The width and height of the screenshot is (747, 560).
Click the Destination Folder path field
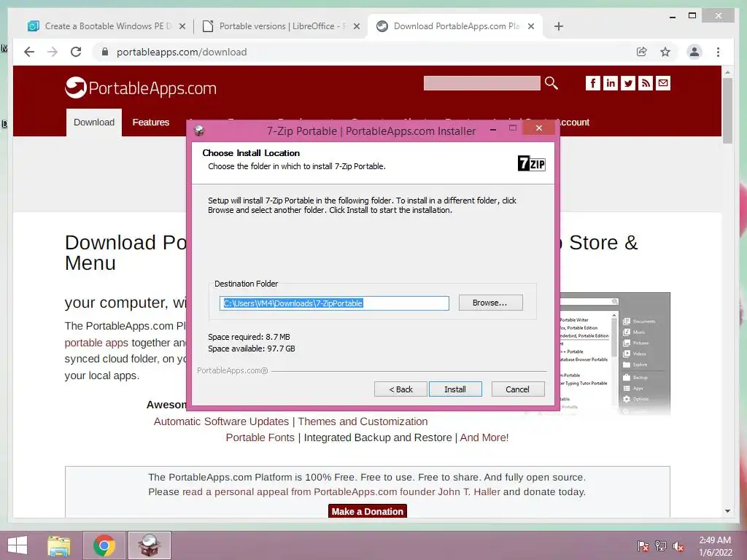(x=334, y=303)
